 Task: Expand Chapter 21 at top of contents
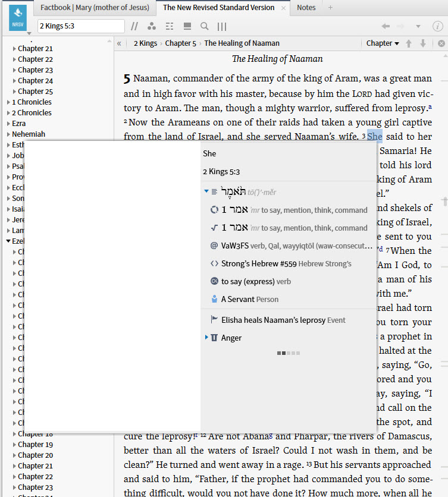(x=14, y=49)
